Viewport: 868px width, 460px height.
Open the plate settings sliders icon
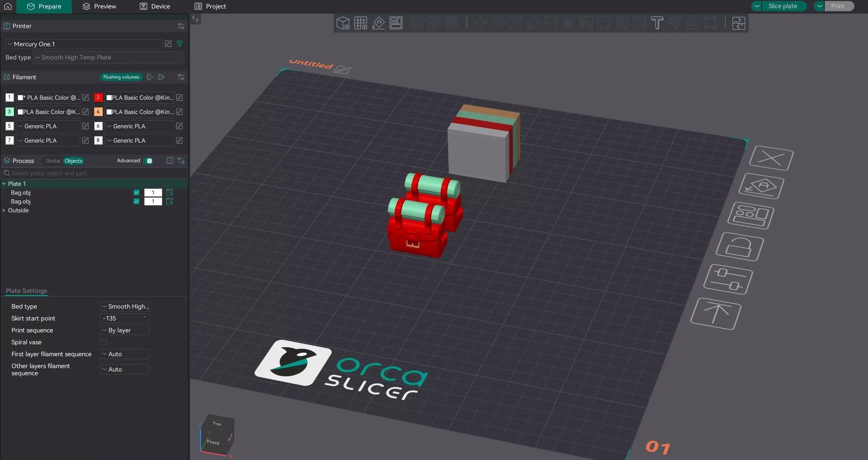coord(728,279)
